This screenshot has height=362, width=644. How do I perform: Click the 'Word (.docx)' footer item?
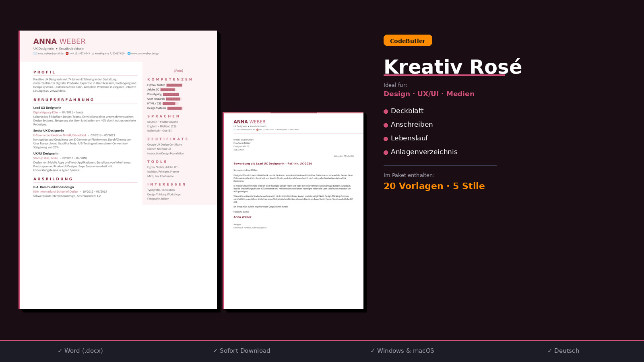pyautogui.click(x=80, y=351)
